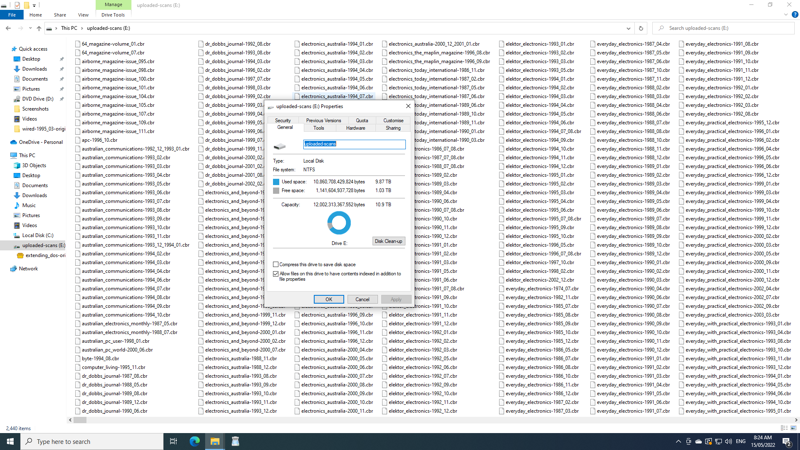The image size is (800, 450).
Task: Switch to the Customise tab
Action: point(393,120)
